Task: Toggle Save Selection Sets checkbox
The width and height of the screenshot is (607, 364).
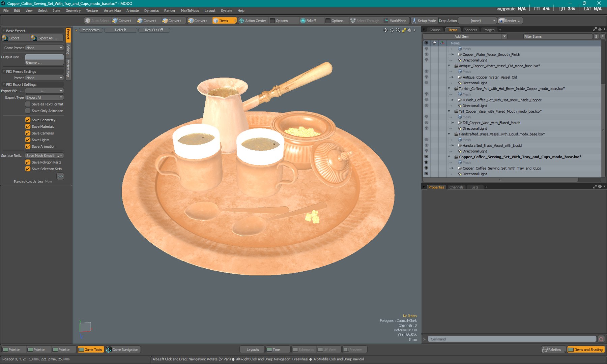Action: coord(28,169)
